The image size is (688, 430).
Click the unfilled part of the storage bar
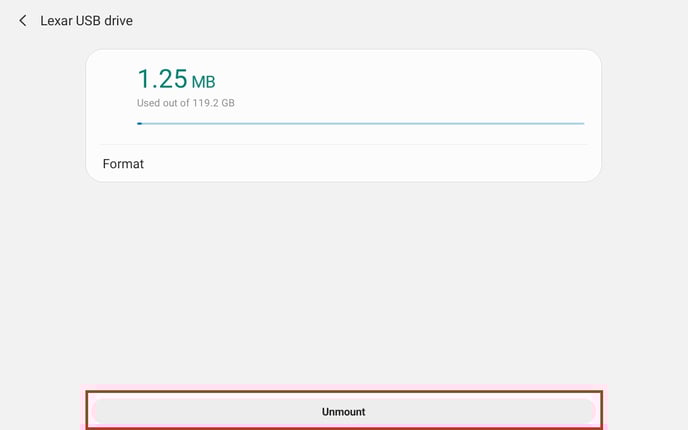pyautogui.click(x=400, y=123)
